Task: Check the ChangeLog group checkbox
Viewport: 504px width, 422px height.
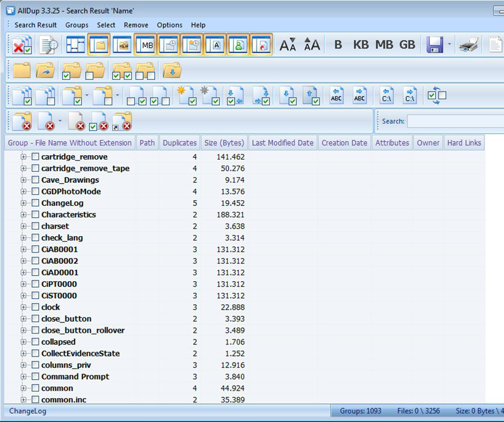Action: (35, 203)
